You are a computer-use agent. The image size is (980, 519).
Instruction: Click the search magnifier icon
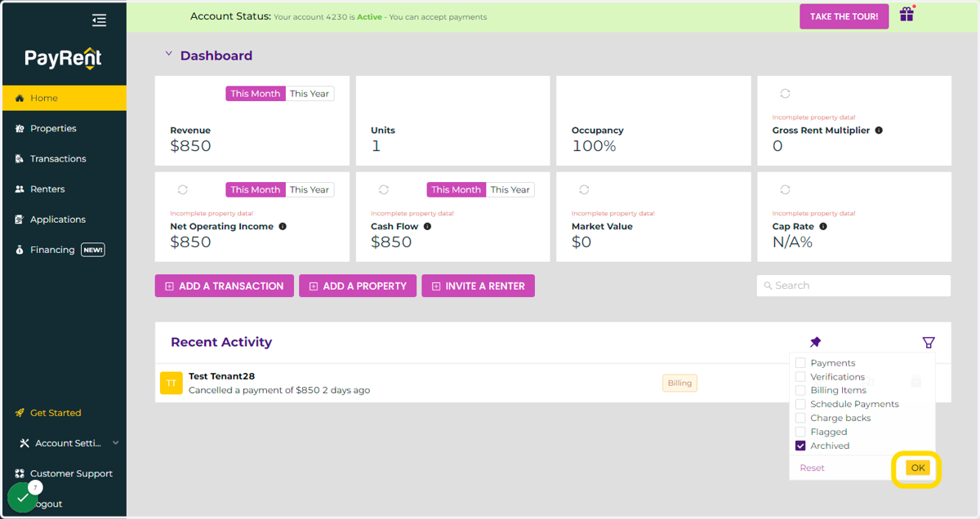point(768,286)
